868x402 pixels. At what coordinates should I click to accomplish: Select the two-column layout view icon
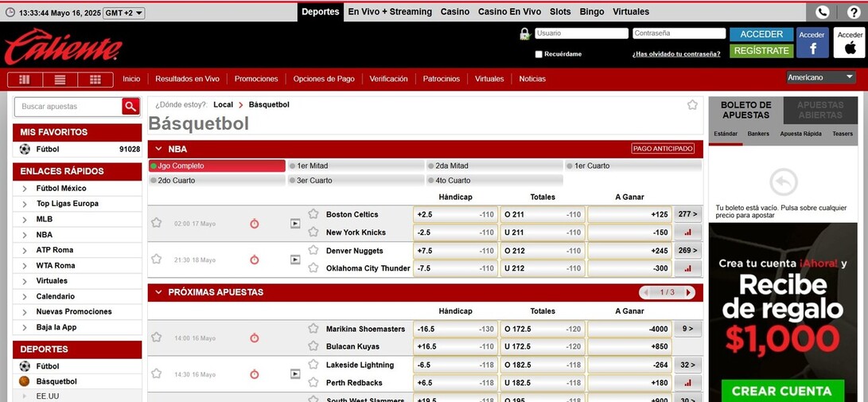click(25, 80)
